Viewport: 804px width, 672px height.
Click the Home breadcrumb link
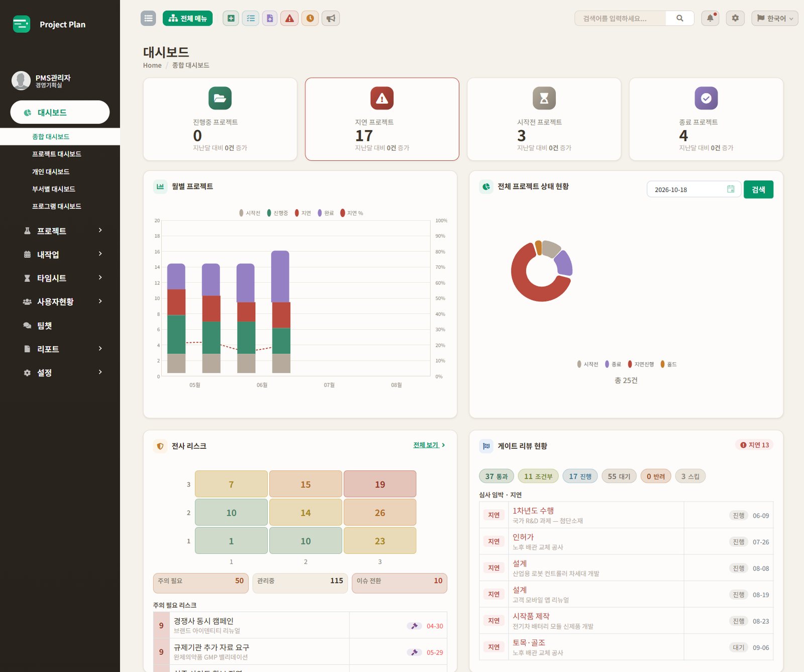click(x=152, y=65)
